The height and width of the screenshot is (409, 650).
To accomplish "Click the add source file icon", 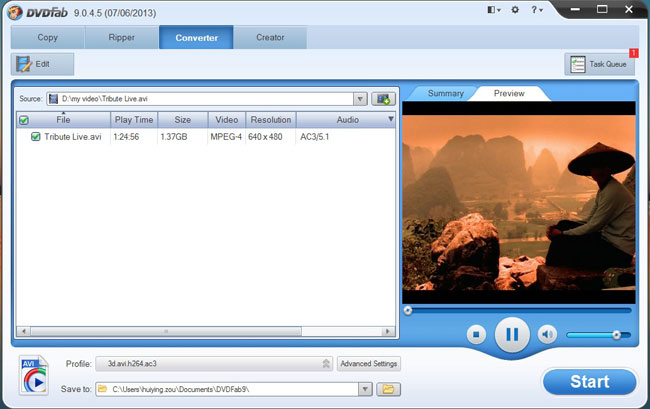I will [383, 99].
